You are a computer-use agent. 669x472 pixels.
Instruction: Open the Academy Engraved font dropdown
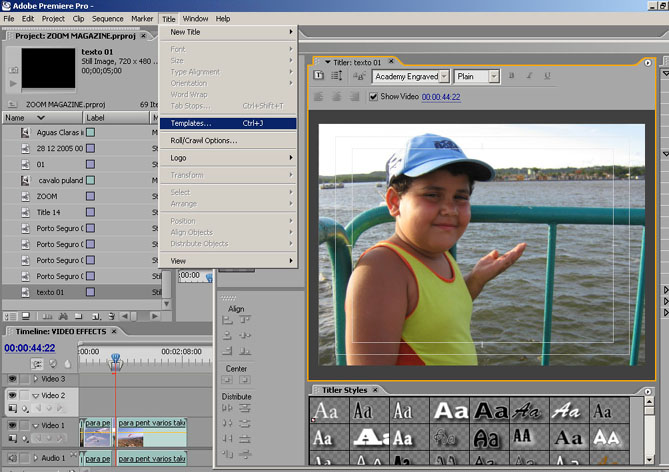pyautogui.click(x=410, y=76)
